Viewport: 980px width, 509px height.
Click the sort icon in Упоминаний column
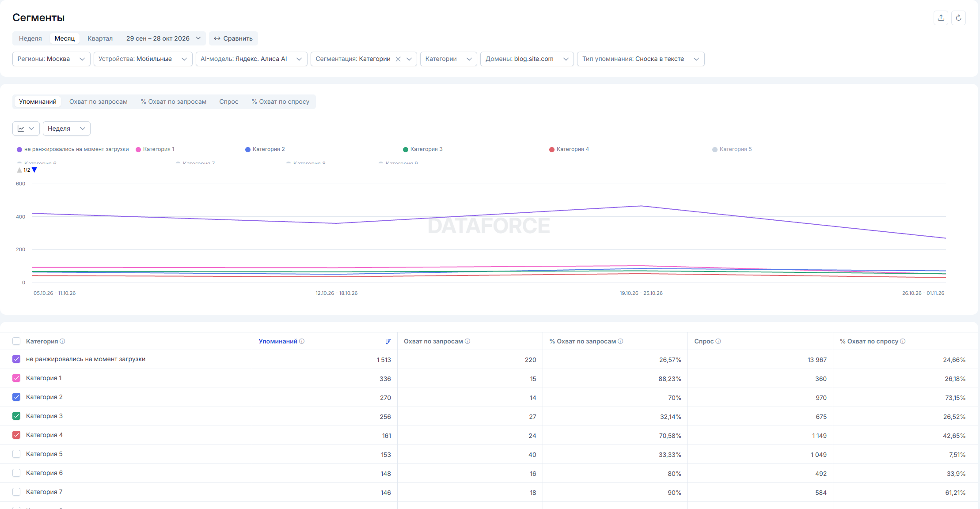tap(388, 341)
